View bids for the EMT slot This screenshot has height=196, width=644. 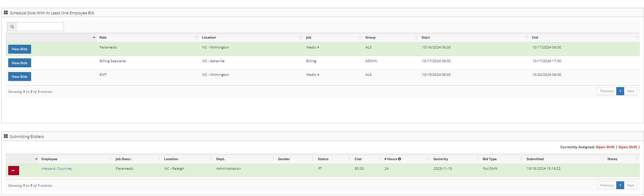19,76
